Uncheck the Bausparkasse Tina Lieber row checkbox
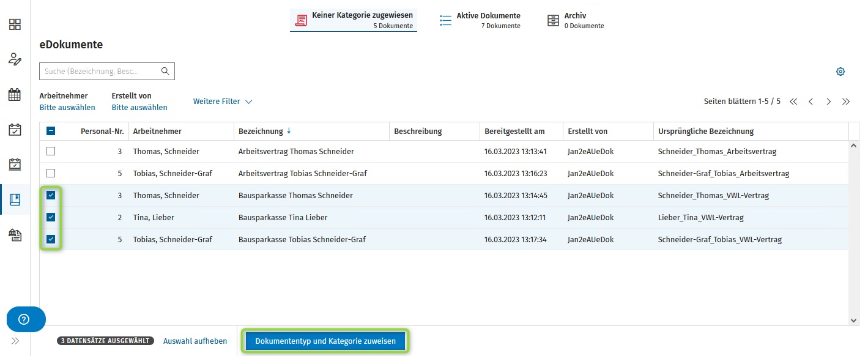 pyautogui.click(x=51, y=217)
